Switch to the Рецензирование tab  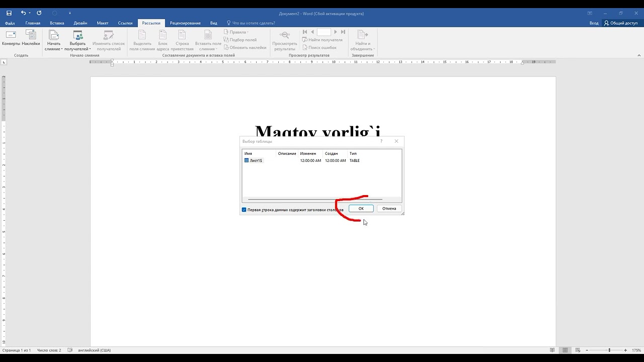coord(185,23)
